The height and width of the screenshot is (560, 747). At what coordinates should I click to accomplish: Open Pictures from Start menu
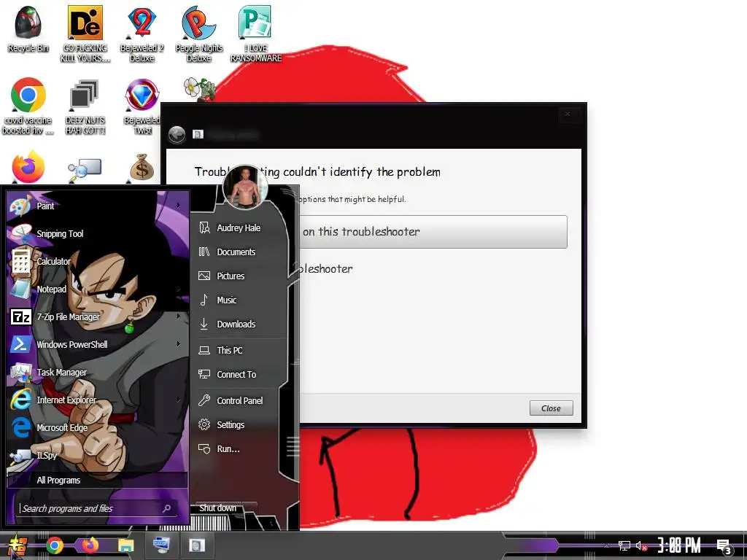[x=231, y=276]
